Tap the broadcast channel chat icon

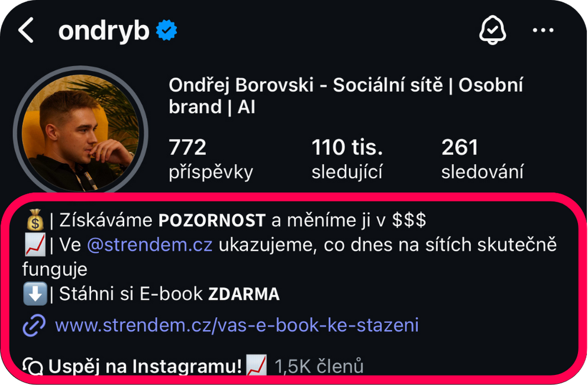[x=33, y=366]
